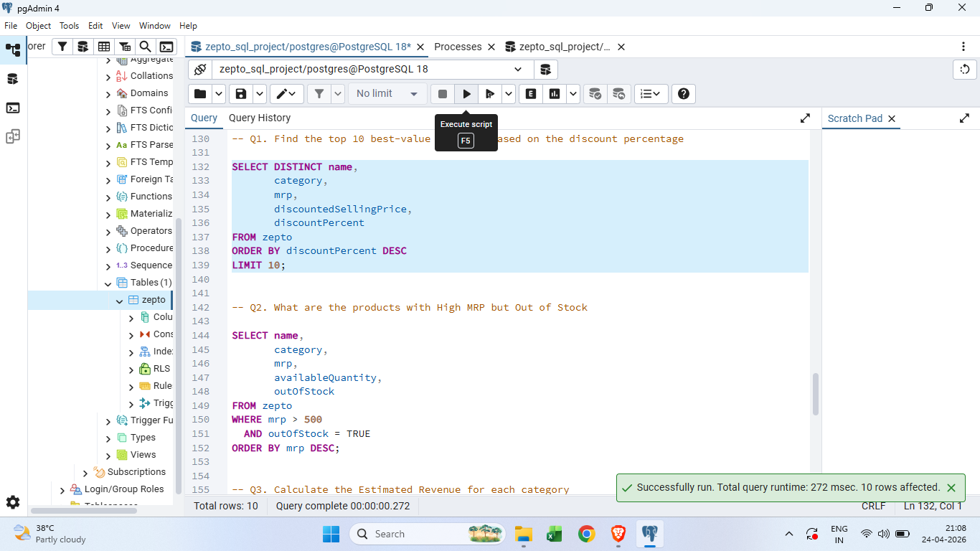Click the Search Objects magnifier in Object Explorer

pos(145,47)
